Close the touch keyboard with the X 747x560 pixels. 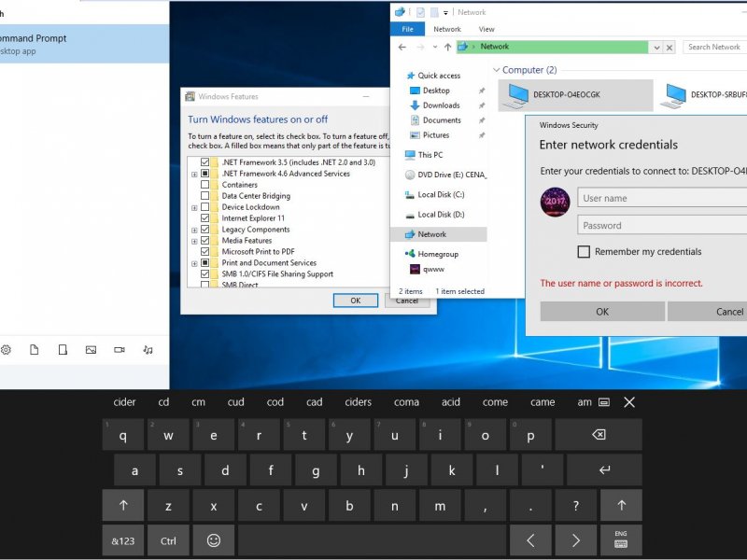[x=629, y=402]
